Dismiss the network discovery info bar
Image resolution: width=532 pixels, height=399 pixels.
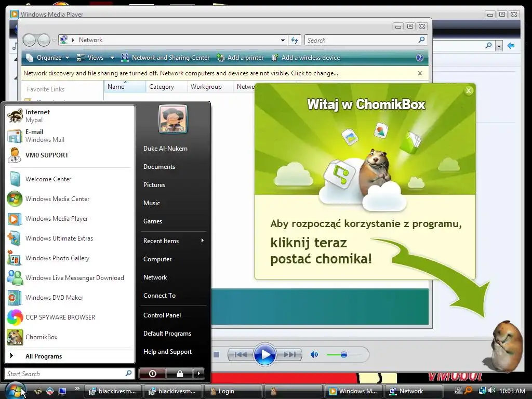point(420,73)
